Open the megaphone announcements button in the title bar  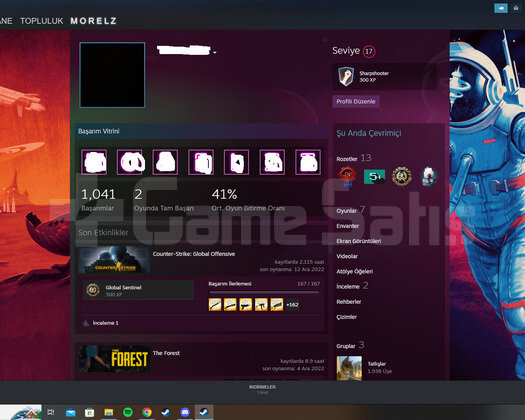tap(501, 8)
